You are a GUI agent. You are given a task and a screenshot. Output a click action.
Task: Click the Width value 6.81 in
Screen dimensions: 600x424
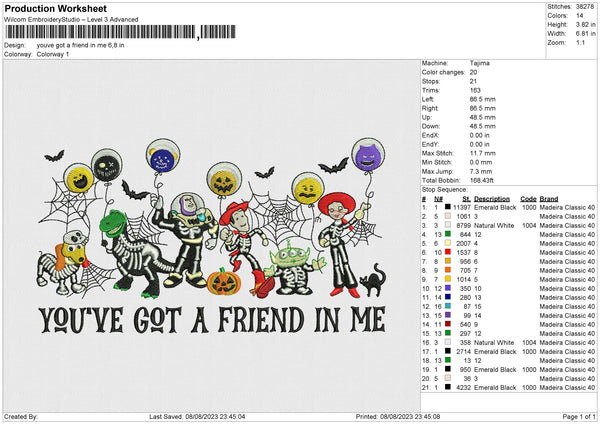(585, 34)
